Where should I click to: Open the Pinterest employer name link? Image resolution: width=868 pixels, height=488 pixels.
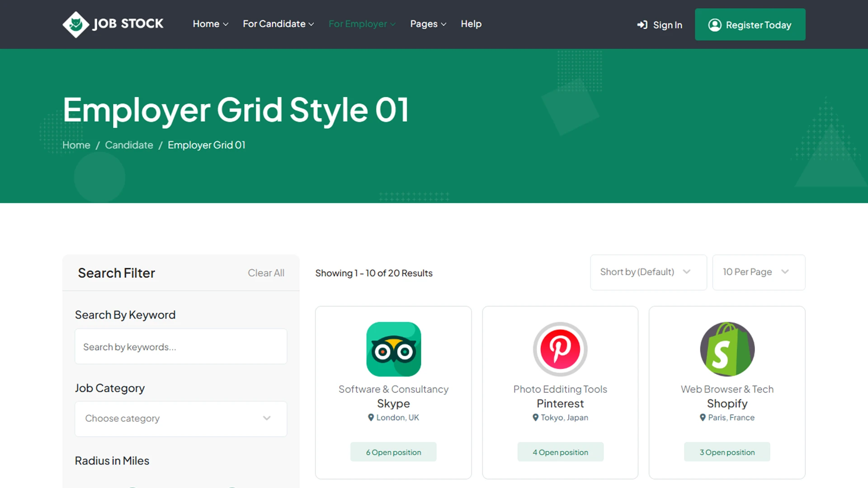click(560, 404)
